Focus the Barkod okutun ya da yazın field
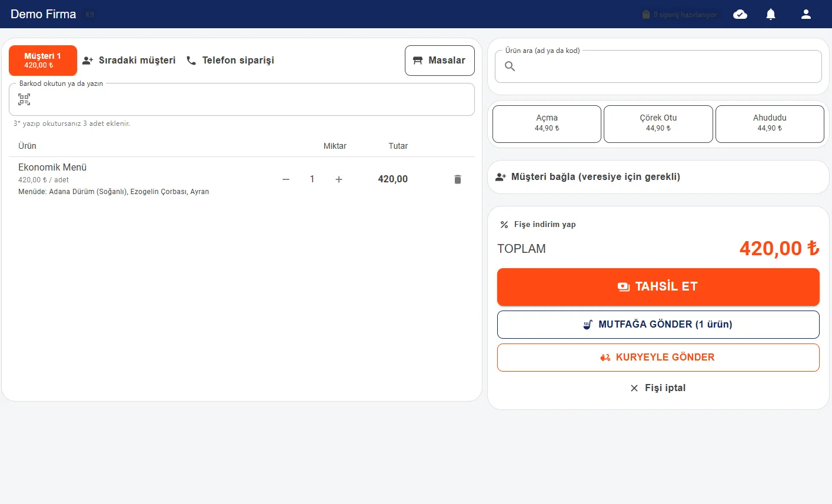The width and height of the screenshot is (832, 504). click(242, 99)
